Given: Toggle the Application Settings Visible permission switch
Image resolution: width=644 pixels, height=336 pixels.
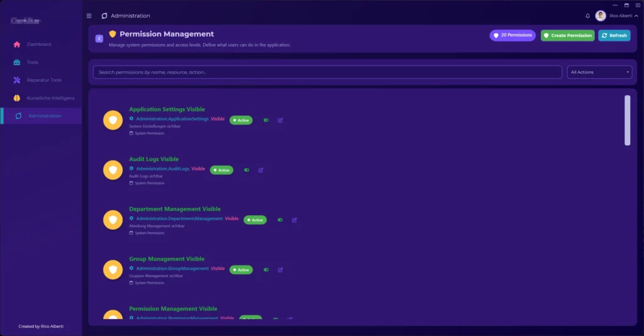Looking at the screenshot, I should click(266, 120).
